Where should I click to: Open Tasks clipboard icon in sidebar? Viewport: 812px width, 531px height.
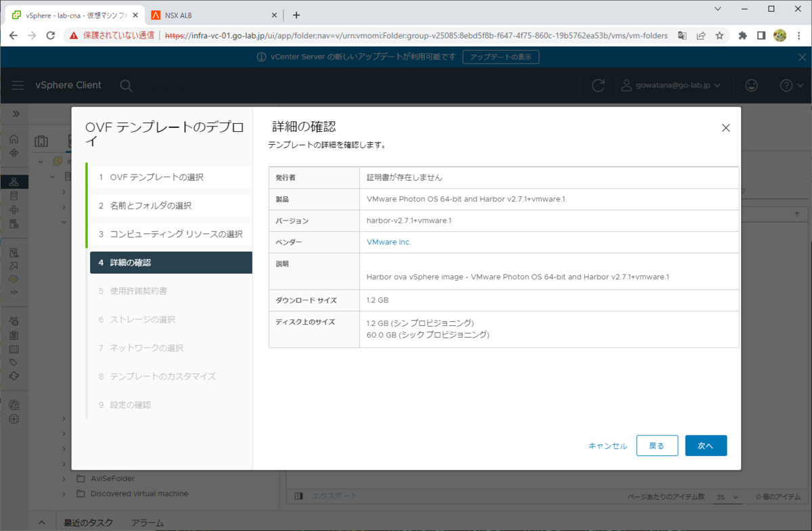[x=14, y=335]
